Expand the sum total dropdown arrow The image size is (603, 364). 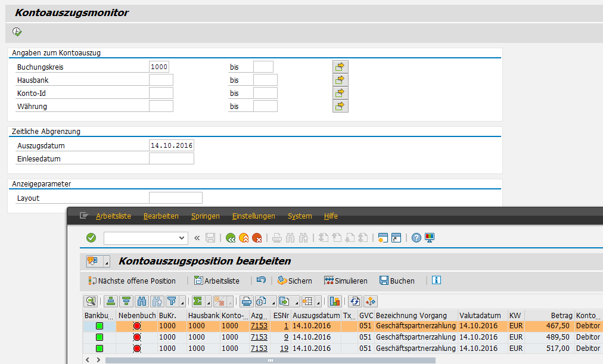coord(209,302)
